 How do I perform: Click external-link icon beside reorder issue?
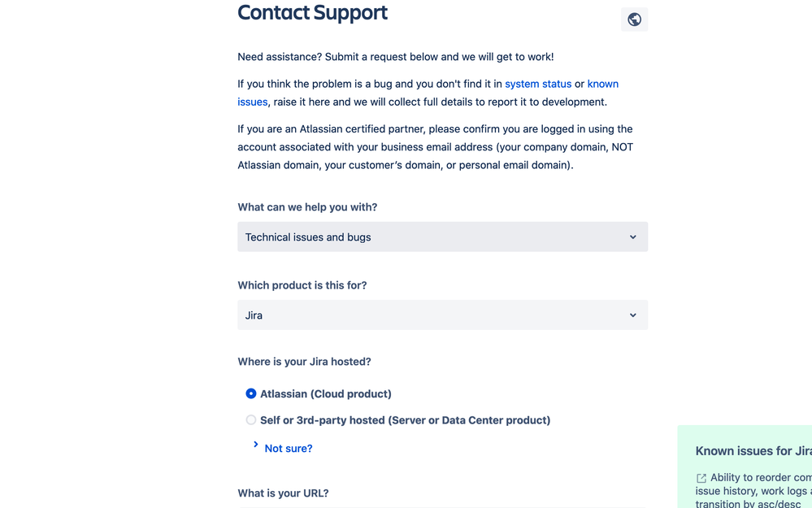point(701,478)
